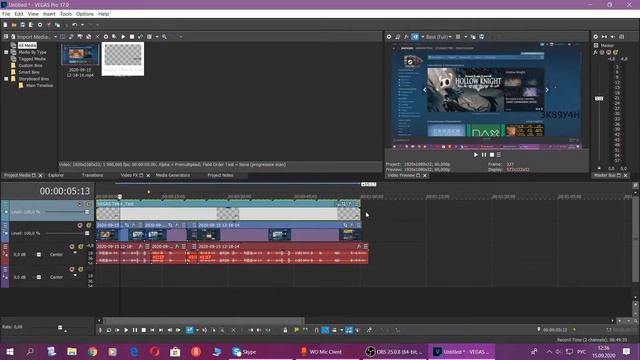Click the Record button in transport bar
This screenshot has height=360, width=640.
[x=100, y=330]
